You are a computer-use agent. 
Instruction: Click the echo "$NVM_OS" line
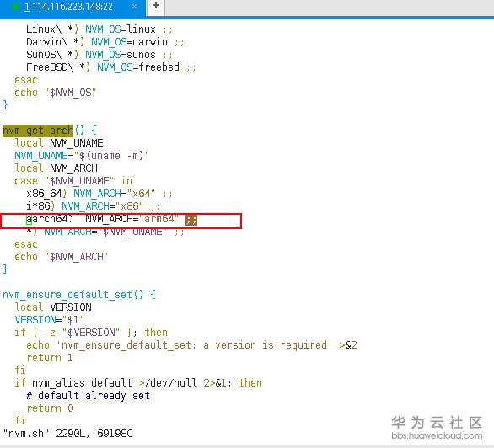pyautogui.click(x=55, y=93)
